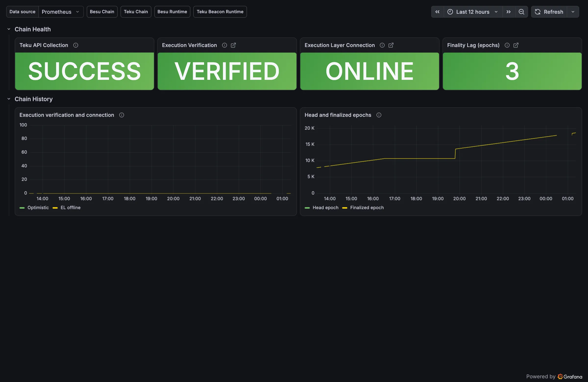Image resolution: width=588 pixels, height=382 pixels.
Task: Click the Chain Health row title
Action: [x=33, y=29]
